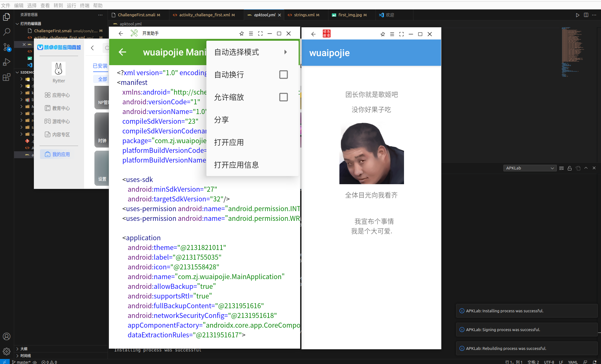Click the pin icon in the 开发助手 window

[x=242, y=34]
